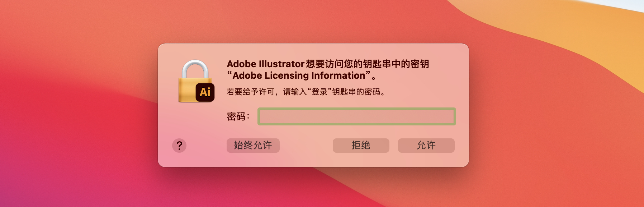Viewport: 644px width, 207px height.
Task: Click the 若要给予许可 instruction line
Action: coord(251,92)
